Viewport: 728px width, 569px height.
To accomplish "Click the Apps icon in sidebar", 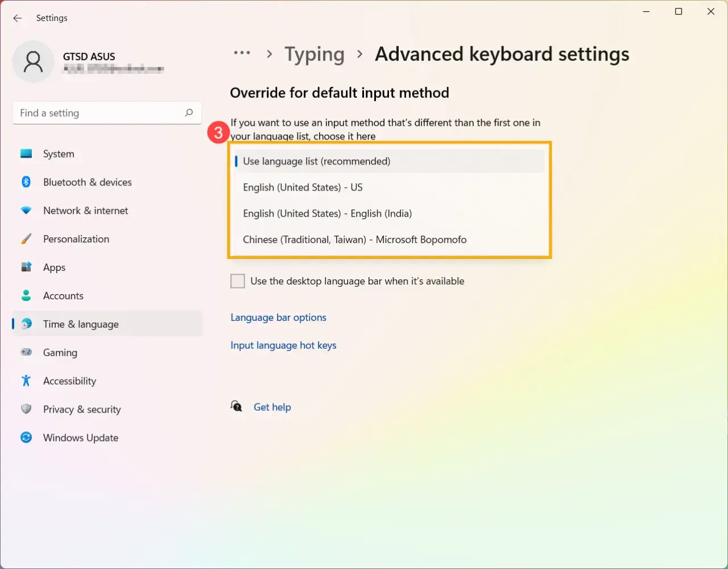I will [26, 267].
